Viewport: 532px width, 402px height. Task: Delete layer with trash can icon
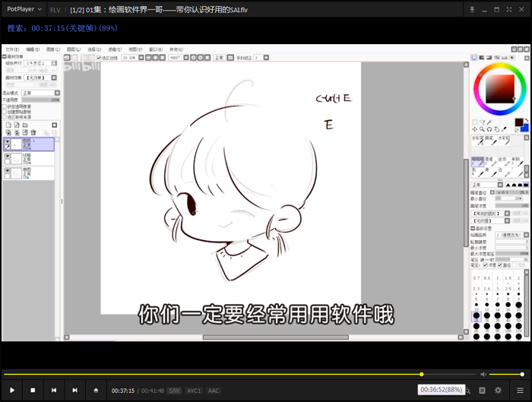coord(33,132)
